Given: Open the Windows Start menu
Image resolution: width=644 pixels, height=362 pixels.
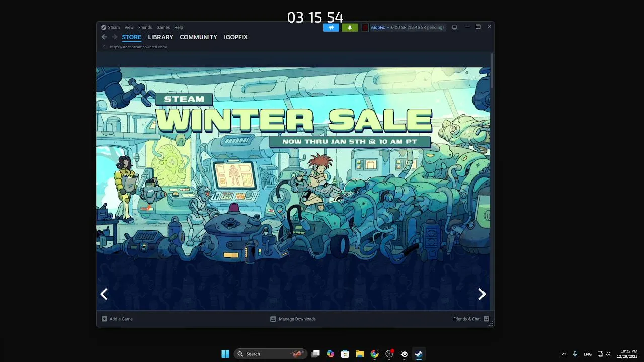Looking at the screenshot, I should pos(225,354).
